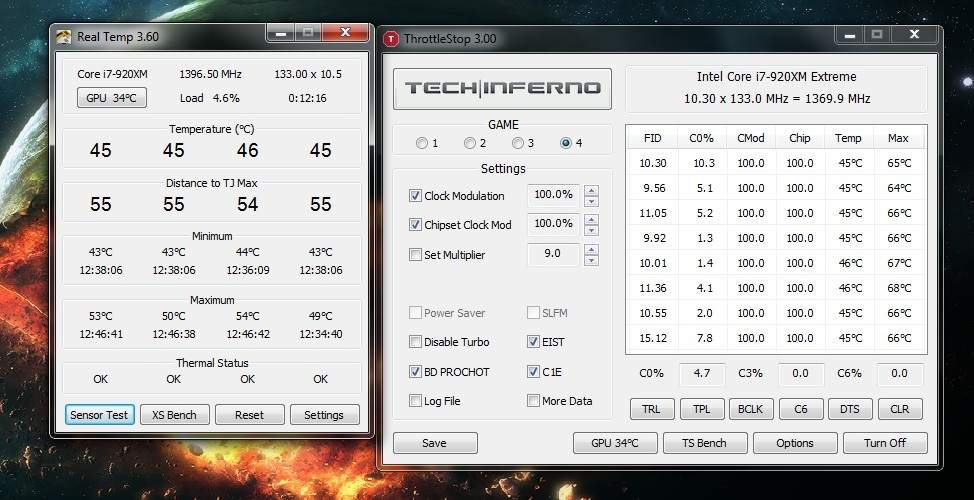Enable the More Data checkbox
This screenshot has height=500, width=974.
click(x=533, y=401)
